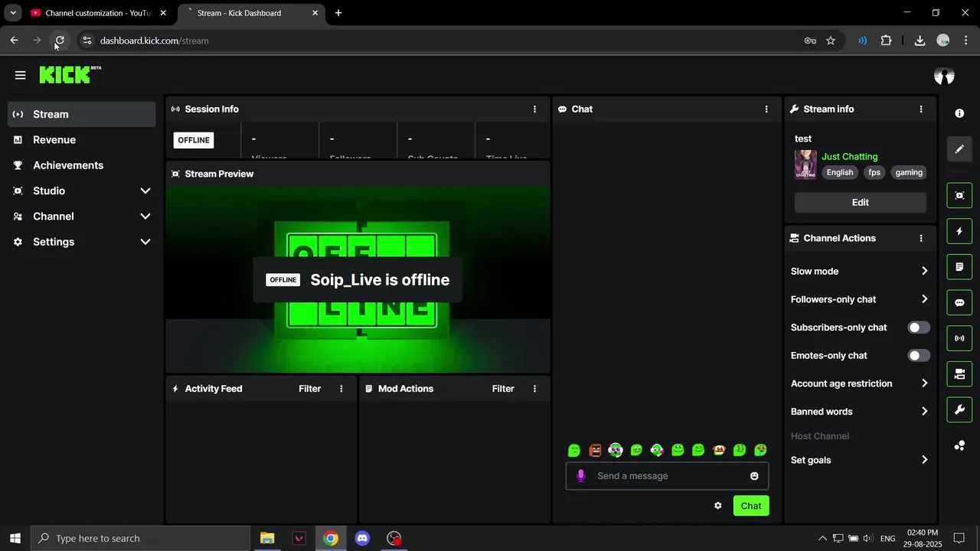Click the Just Chatting category link
The image size is (980, 551).
(x=850, y=157)
